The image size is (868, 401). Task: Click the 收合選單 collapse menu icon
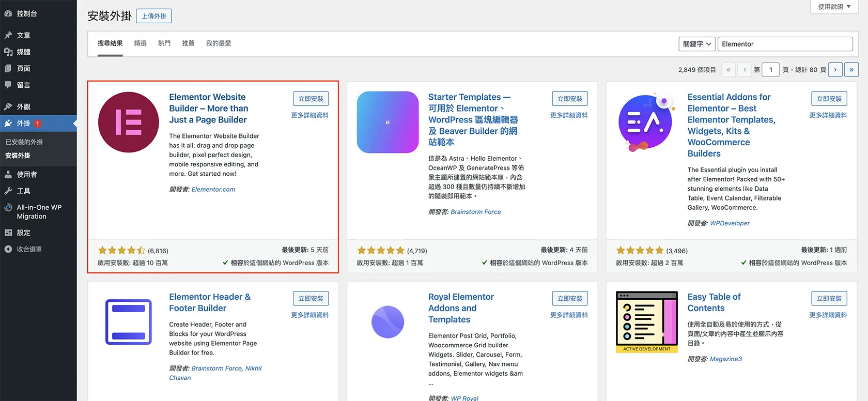tap(8, 249)
